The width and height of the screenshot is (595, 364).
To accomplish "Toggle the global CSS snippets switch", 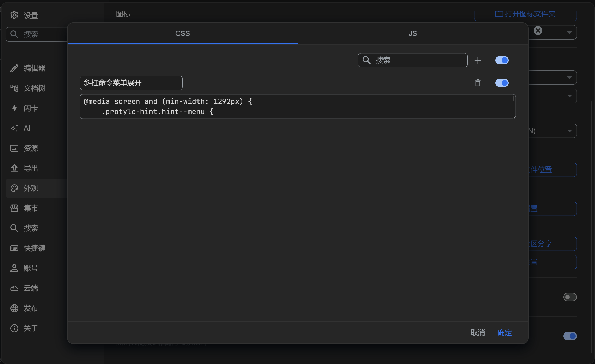I will point(502,60).
